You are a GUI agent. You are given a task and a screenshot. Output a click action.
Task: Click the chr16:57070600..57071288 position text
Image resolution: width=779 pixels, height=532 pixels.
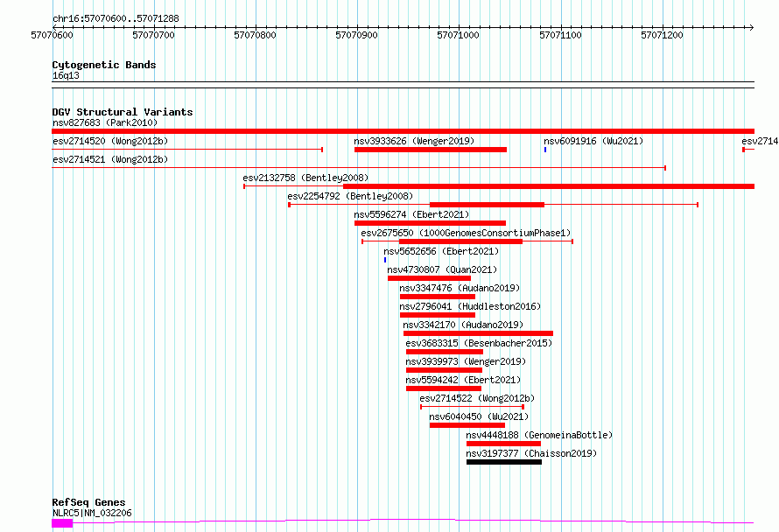pos(116,18)
